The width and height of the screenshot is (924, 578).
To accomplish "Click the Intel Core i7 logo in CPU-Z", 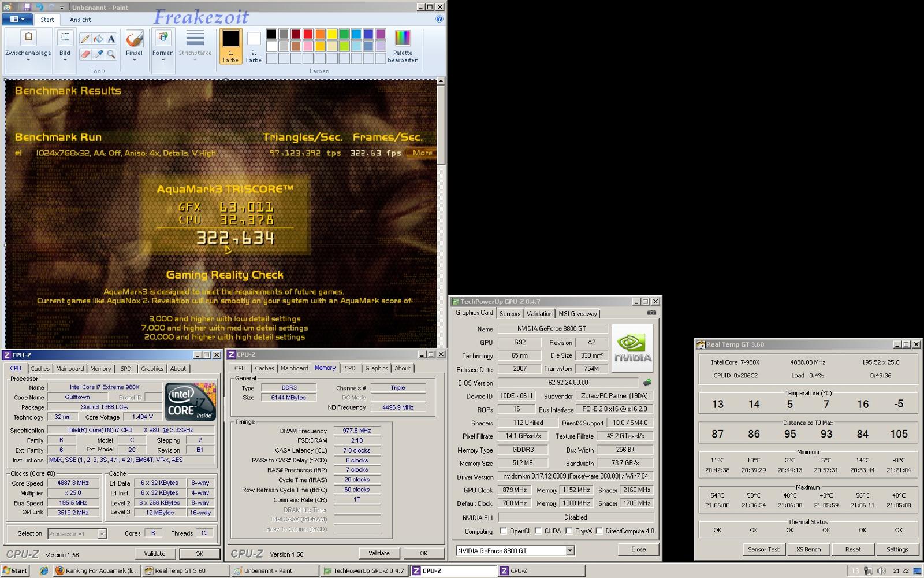I will click(x=191, y=401).
